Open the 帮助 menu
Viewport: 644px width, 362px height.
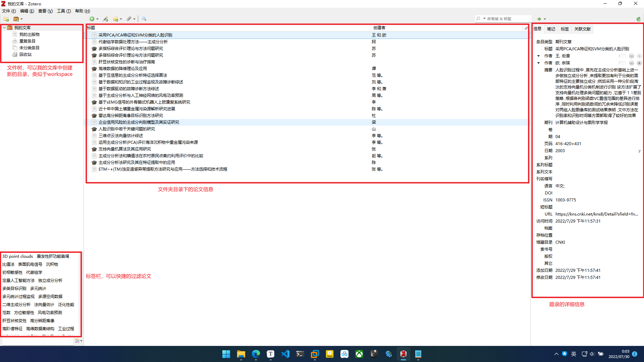[83, 11]
